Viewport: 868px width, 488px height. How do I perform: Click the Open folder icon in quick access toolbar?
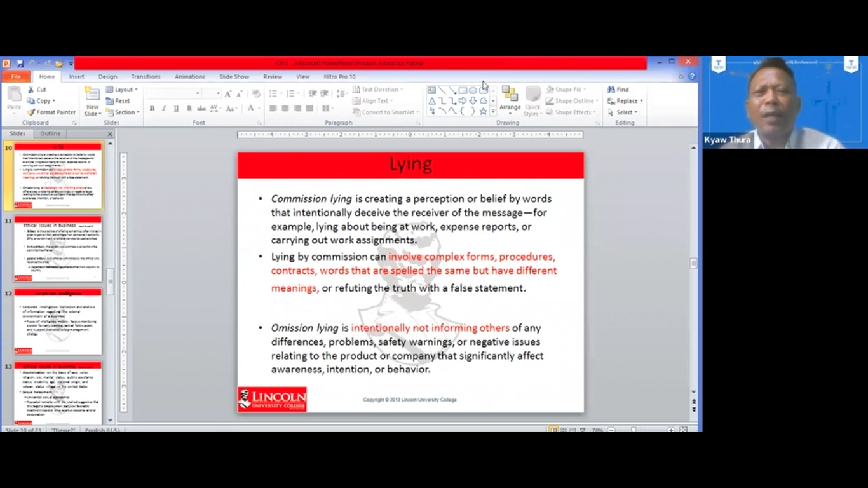coord(59,64)
